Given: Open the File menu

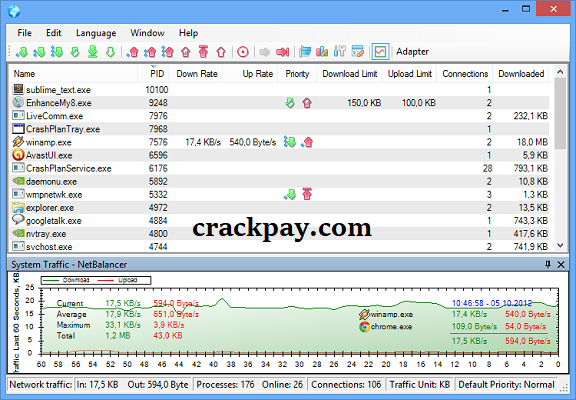Looking at the screenshot, I should (x=25, y=33).
